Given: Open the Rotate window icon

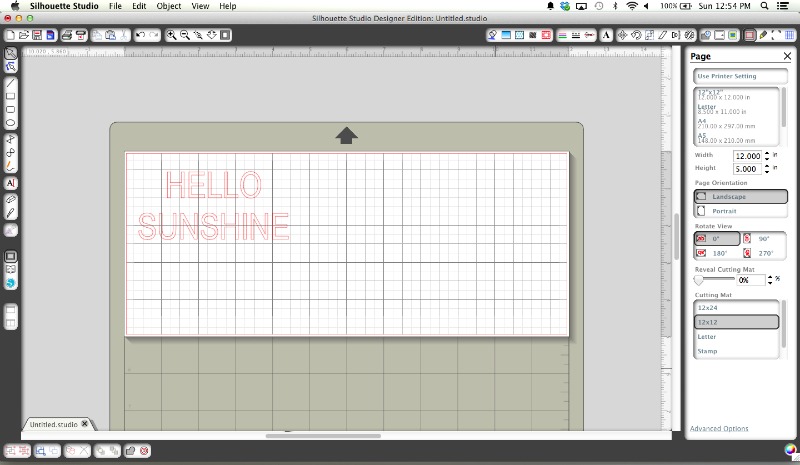Looking at the screenshot, I should tap(636, 35).
